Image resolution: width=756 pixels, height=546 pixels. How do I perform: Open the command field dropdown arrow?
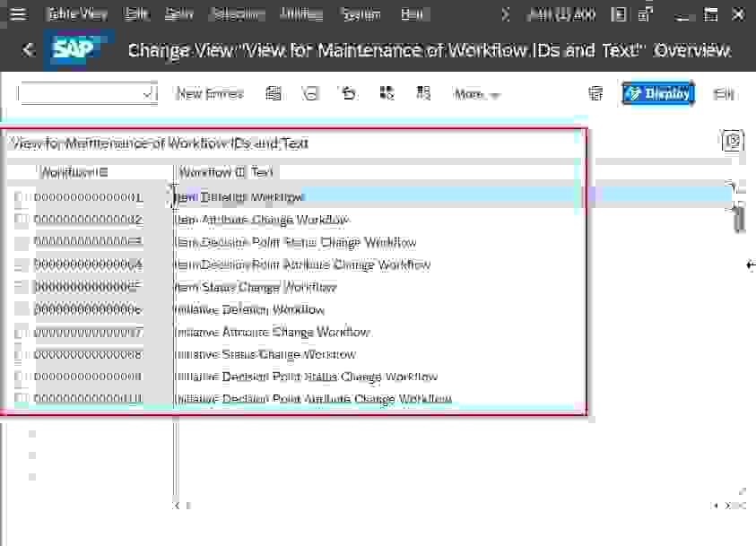point(147,94)
